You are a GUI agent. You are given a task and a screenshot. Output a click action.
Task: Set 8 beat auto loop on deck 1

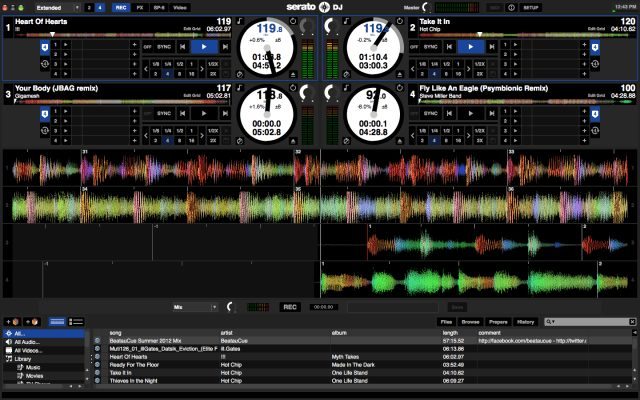coord(180,74)
